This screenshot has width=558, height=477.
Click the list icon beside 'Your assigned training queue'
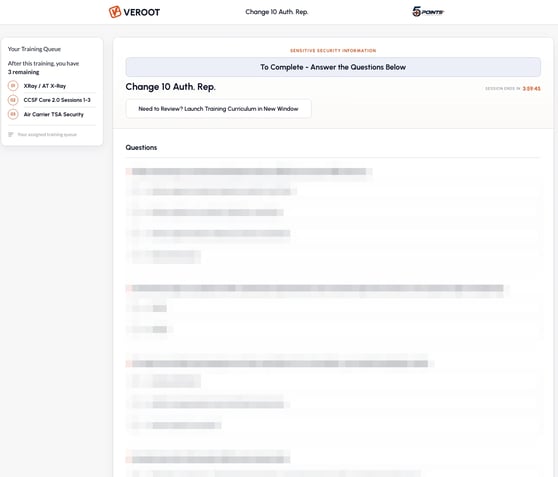(x=11, y=135)
